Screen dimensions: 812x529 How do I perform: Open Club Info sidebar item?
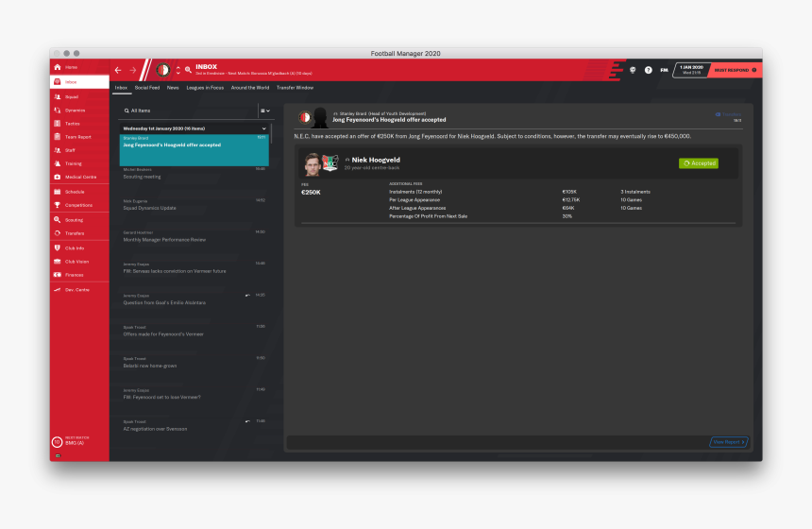[x=79, y=248]
